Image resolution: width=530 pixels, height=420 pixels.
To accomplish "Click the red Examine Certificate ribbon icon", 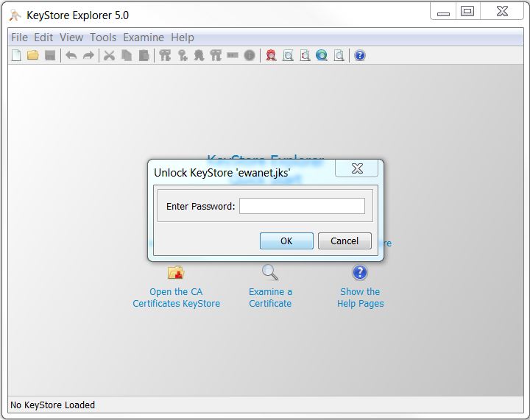I will [271, 55].
